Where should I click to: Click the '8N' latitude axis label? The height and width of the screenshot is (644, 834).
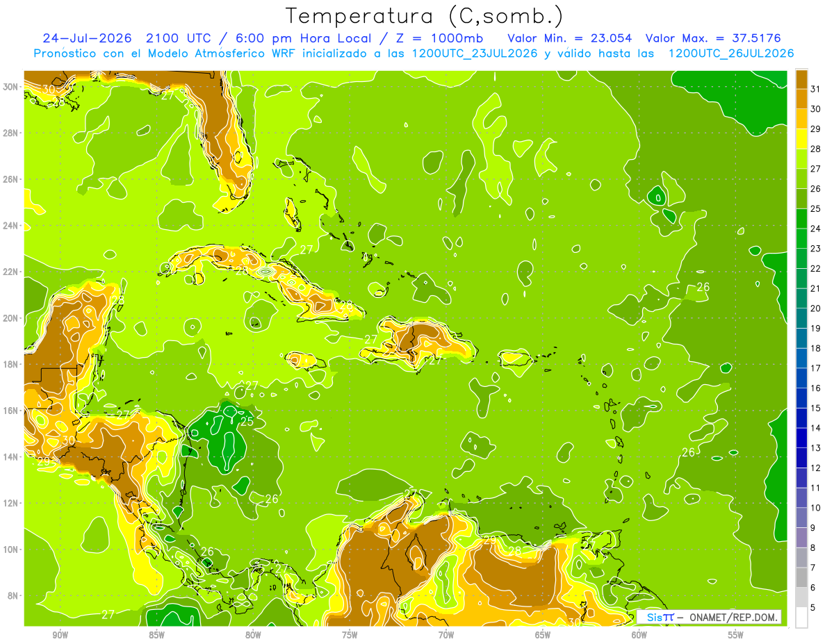(x=13, y=595)
